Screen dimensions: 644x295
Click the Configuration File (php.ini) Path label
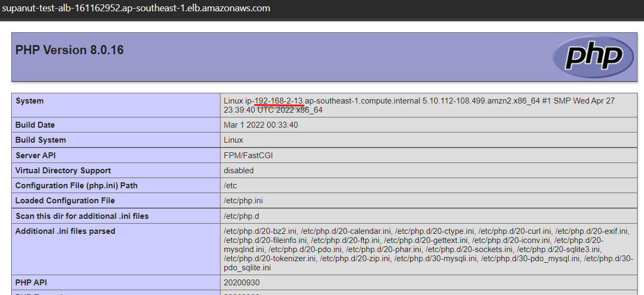pyautogui.click(x=76, y=186)
